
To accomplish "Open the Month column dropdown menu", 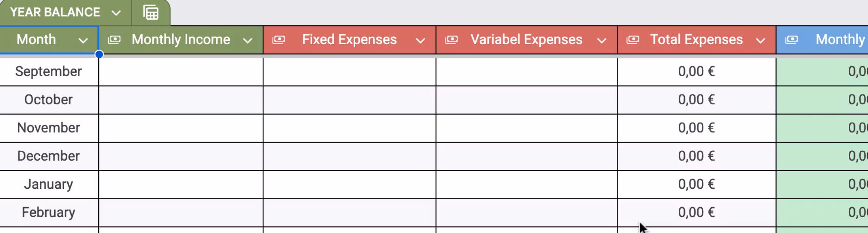I will tap(83, 40).
